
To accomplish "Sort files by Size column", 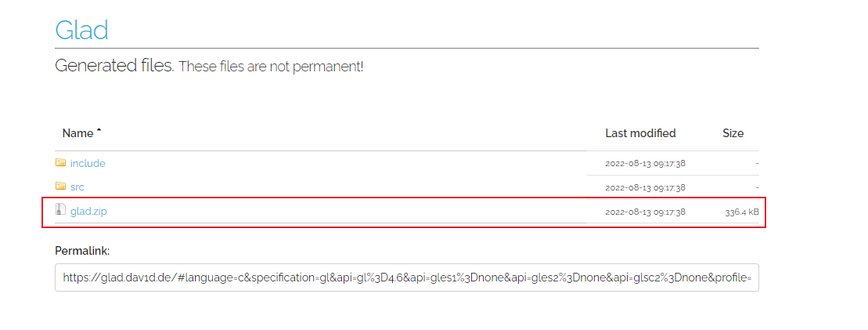I will point(733,133).
